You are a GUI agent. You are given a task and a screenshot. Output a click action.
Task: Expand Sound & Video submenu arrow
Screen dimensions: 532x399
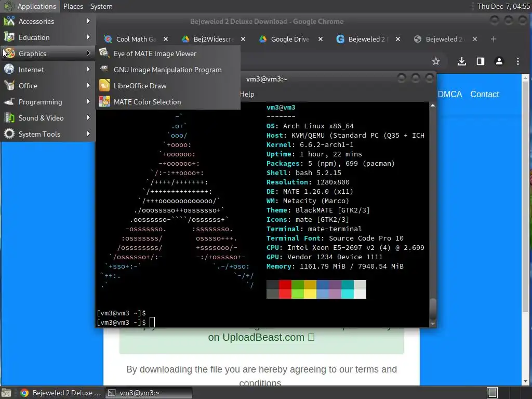pos(88,117)
